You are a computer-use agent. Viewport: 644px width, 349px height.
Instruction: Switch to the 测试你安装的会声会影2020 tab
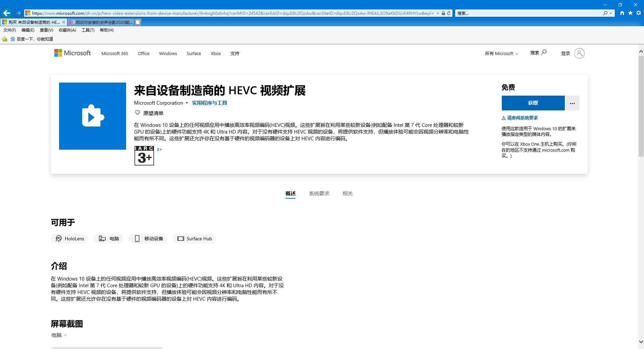point(101,22)
